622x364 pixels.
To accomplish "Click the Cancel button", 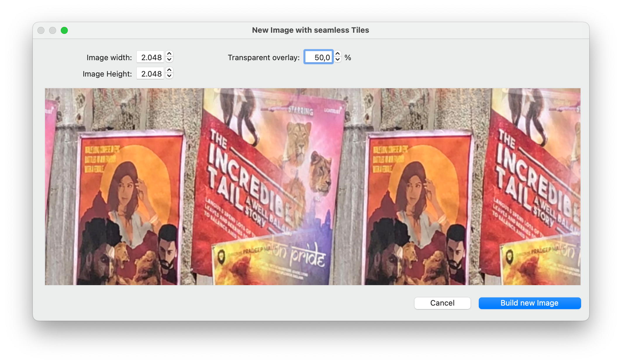I will point(442,303).
